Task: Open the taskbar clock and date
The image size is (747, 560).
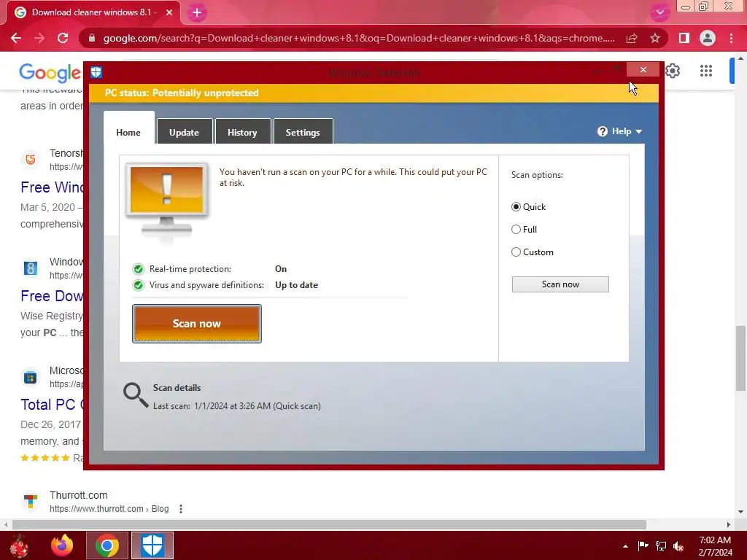Action: (715, 546)
